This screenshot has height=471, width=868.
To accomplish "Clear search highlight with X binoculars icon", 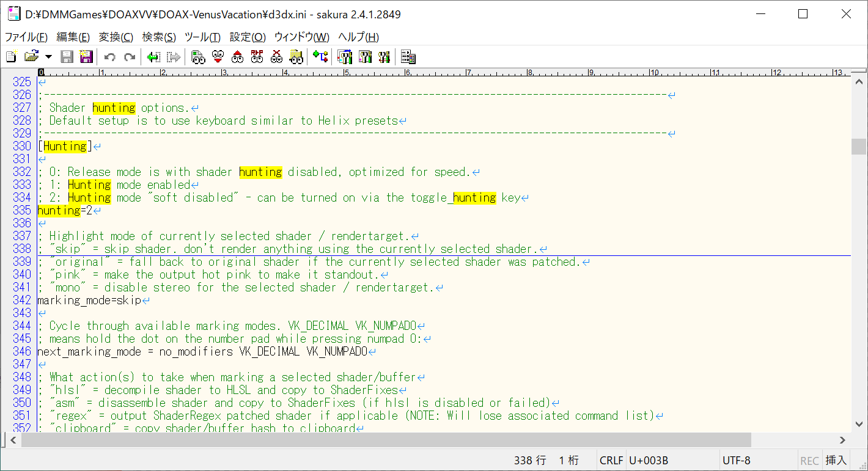I will click(x=277, y=57).
